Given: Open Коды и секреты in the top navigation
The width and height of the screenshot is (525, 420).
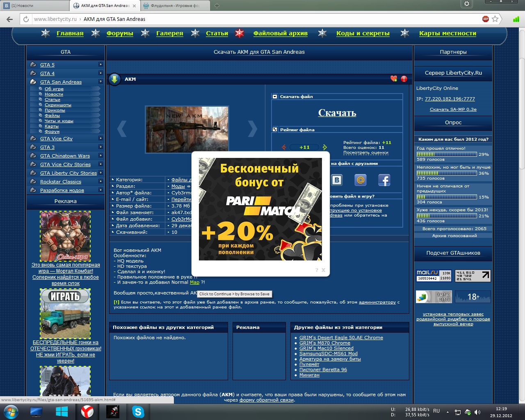Looking at the screenshot, I should coord(363,33).
